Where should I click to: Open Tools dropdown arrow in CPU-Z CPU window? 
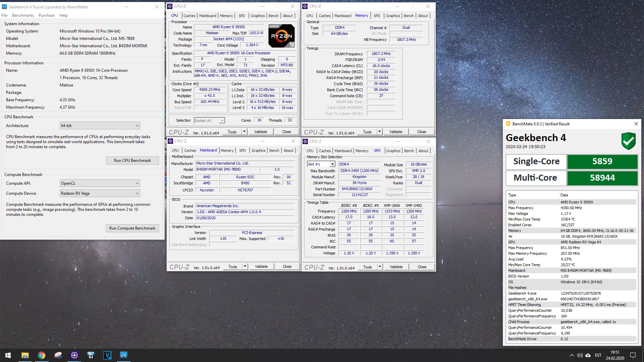(x=244, y=132)
